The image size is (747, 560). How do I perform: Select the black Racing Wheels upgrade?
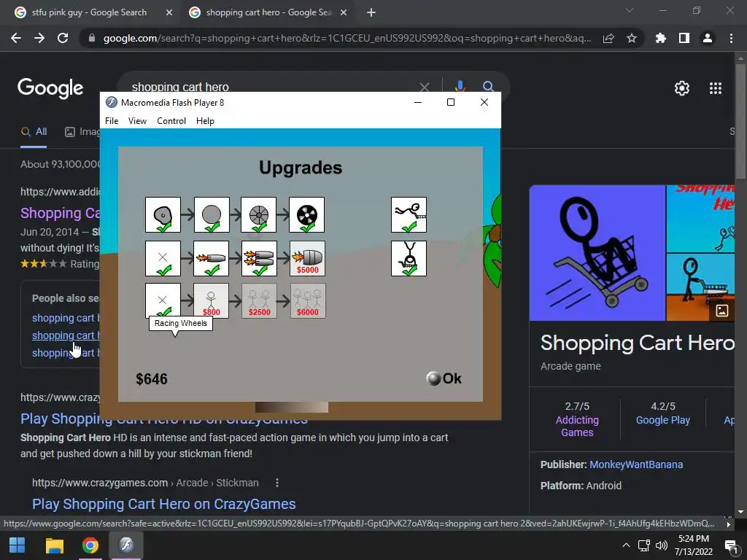[307, 215]
